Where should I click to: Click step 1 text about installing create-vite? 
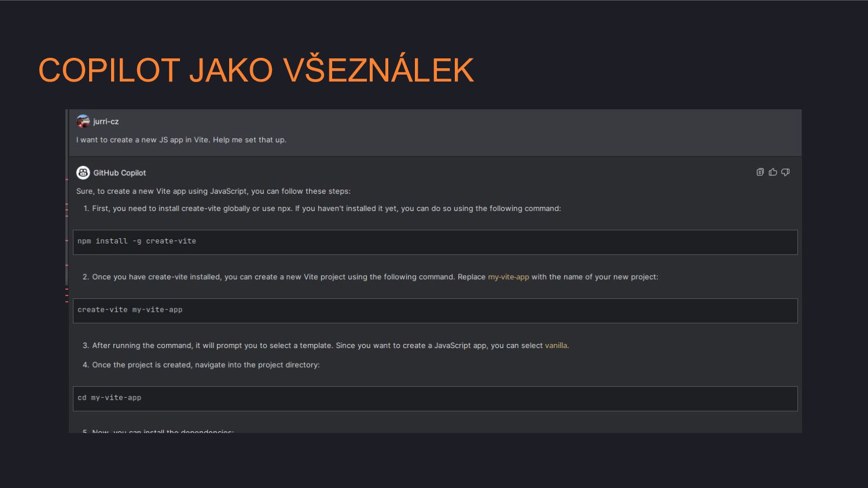322,209
